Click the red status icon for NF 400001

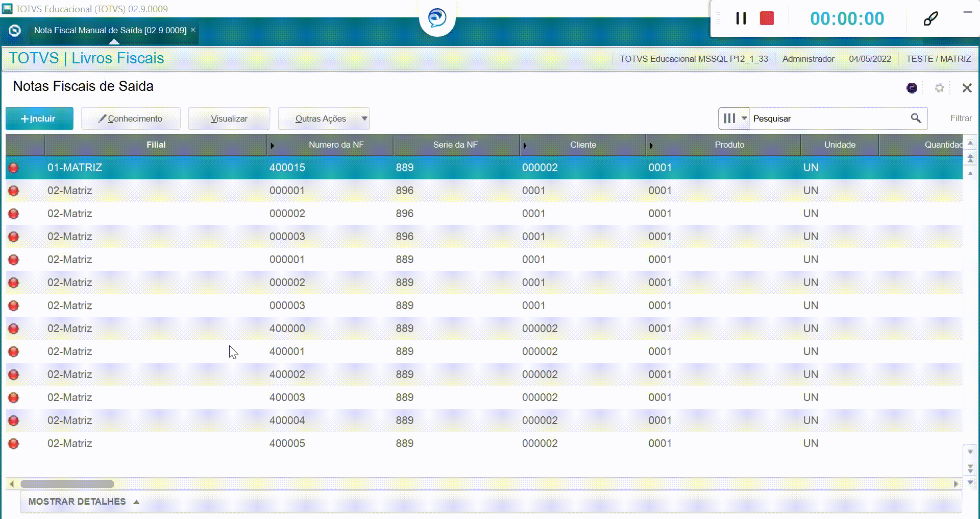[14, 351]
